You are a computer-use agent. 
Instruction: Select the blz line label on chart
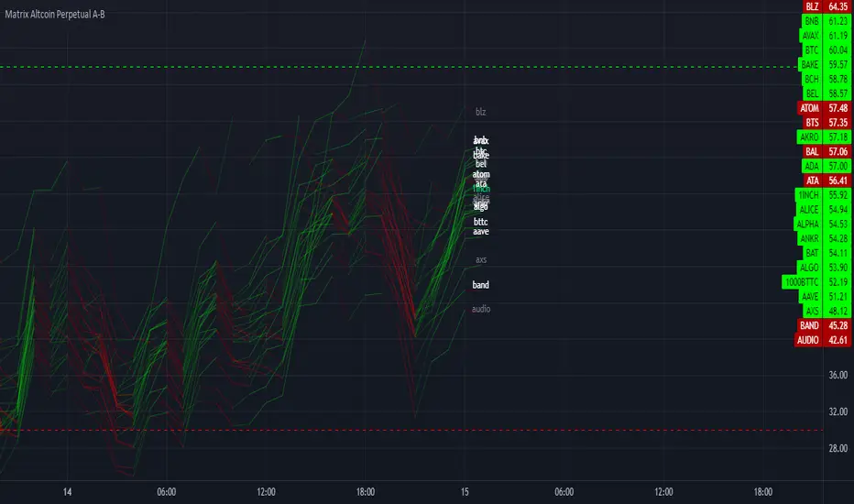[x=480, y=112]
